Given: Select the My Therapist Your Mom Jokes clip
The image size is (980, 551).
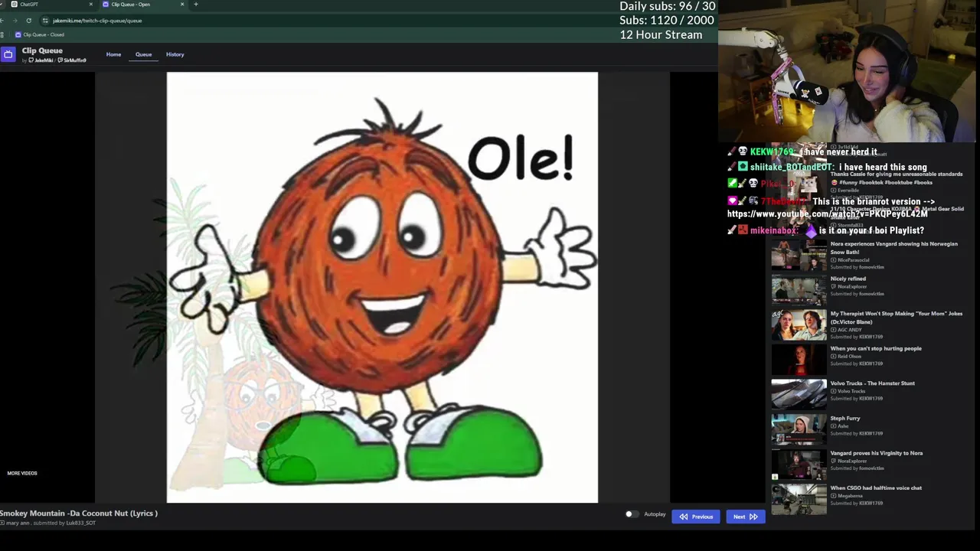Looking at the screenshot, I should [897, 318].
